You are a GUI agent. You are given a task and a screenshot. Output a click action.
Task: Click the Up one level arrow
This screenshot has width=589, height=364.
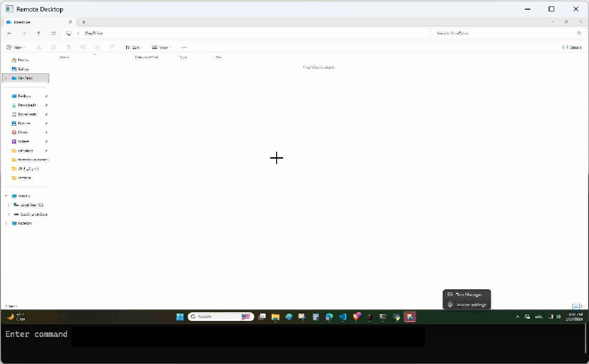[x=39, y=33]
